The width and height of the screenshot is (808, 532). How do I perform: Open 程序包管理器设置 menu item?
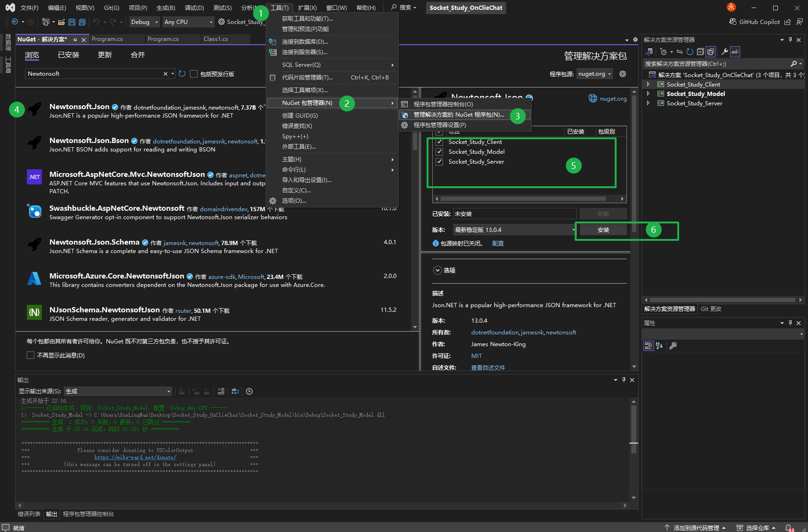point(465,125)
